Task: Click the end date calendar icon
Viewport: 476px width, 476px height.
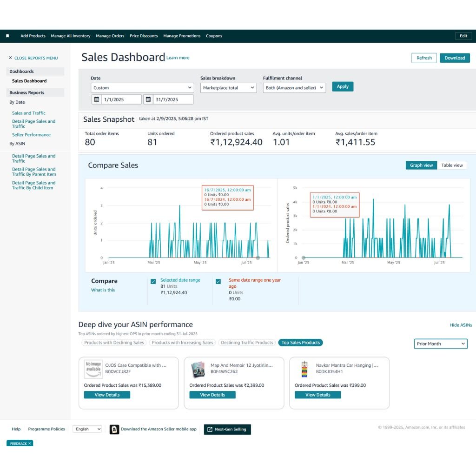Action: (x=148, y=99)
